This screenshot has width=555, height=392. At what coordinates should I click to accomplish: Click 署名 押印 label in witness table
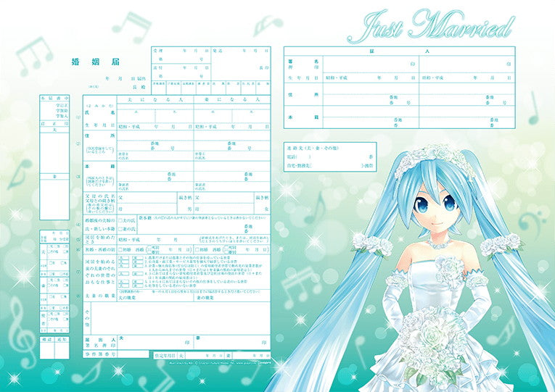pyautogui.click(x=303, y=64)
